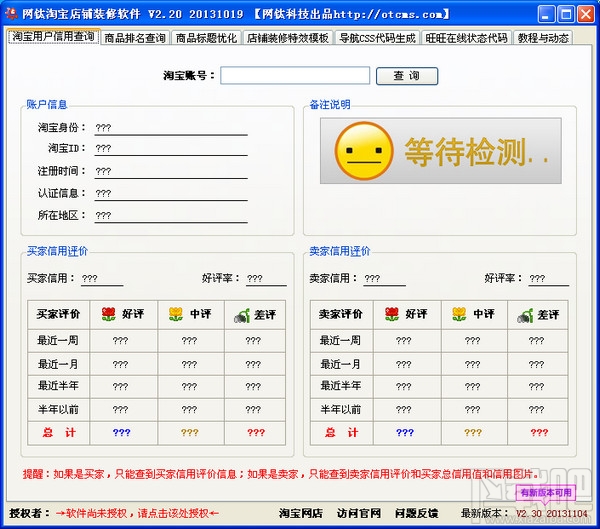Open the 商品排名查询 tab
The height and width of the screenshot is (529, 600).
[135, 38]
